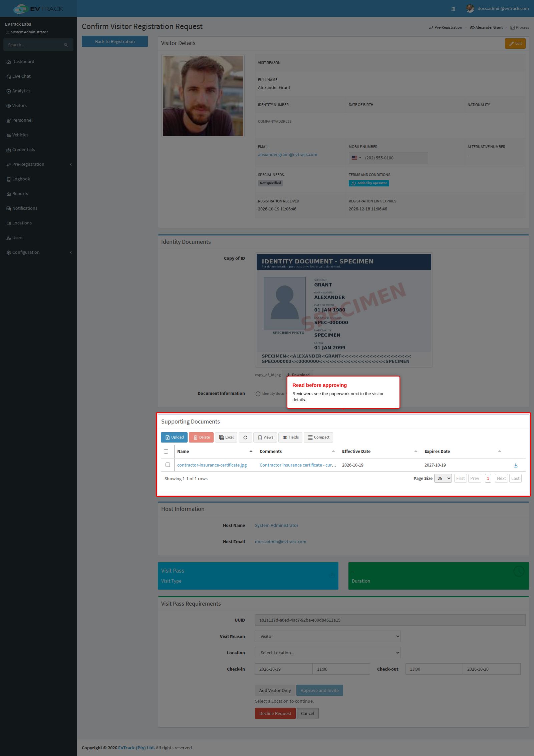Open the Dashboard sidebar item

[23, 62]
